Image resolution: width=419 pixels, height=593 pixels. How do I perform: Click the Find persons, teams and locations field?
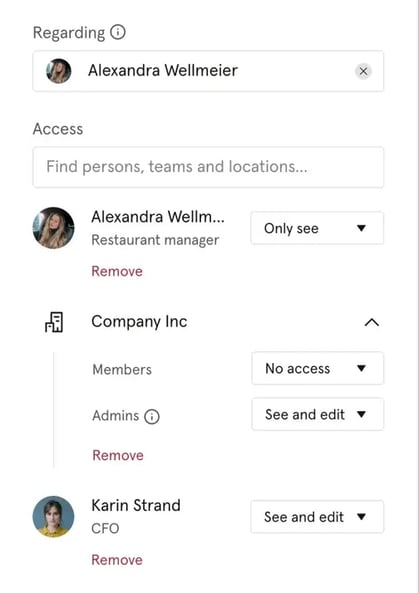[208, 167]
